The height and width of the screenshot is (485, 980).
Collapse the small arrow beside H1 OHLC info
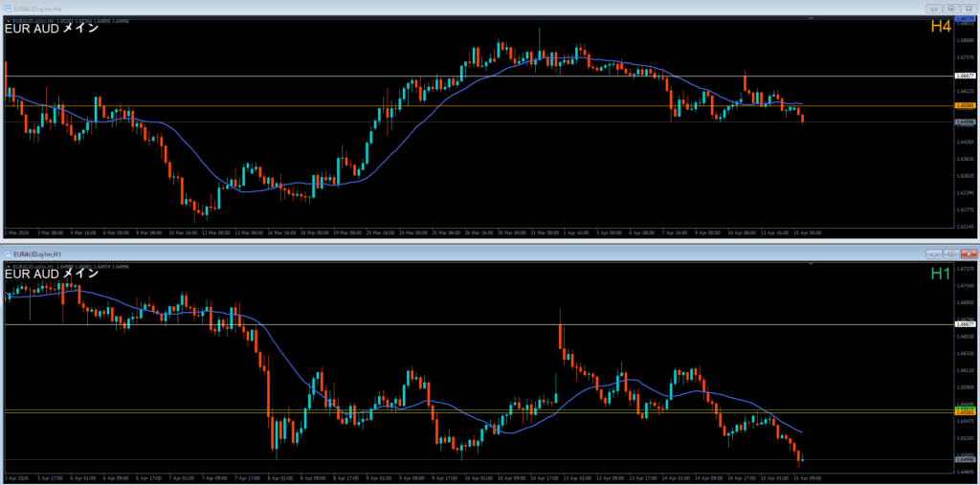(x=7, y=265)
